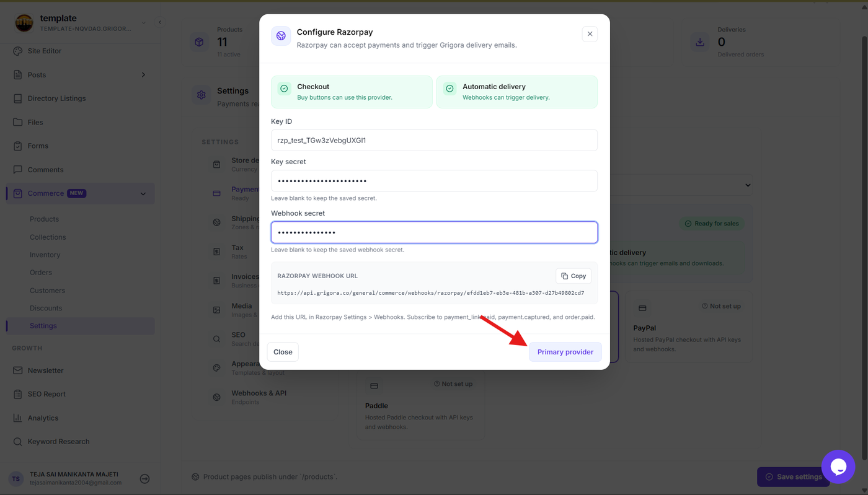The width and height of the screenshot is (868, 495).
Task: Click the Site Editor palette icon
Action: click(x=17, y=51)
